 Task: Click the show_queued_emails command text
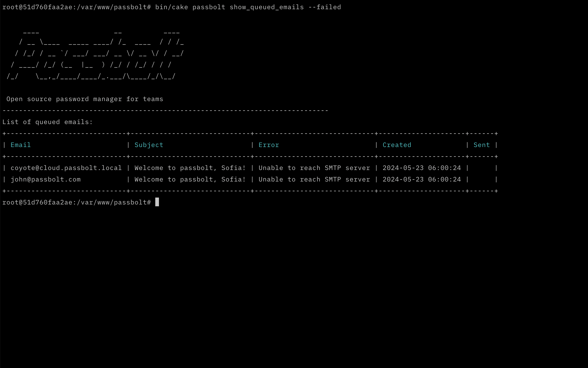coord(266,7)
